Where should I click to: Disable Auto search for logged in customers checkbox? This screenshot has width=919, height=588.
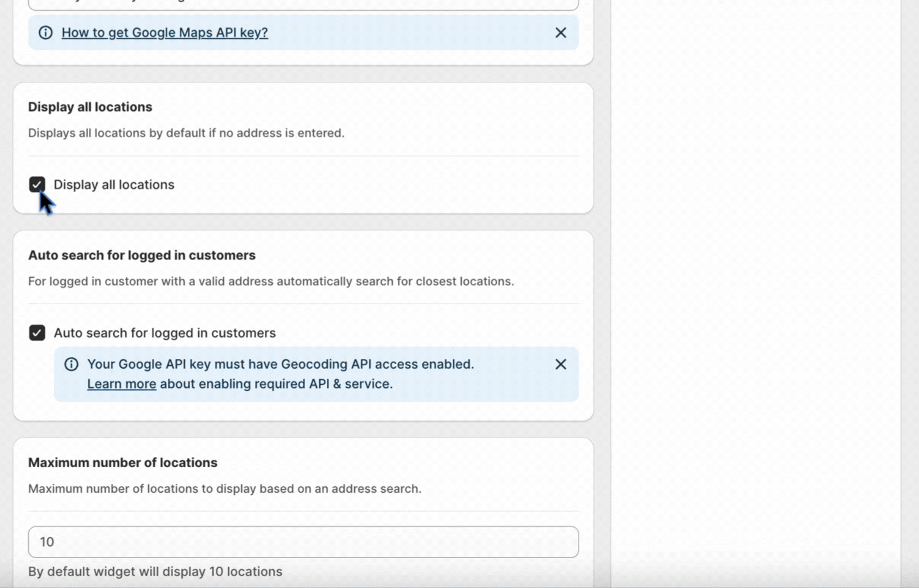pos(37,333)
